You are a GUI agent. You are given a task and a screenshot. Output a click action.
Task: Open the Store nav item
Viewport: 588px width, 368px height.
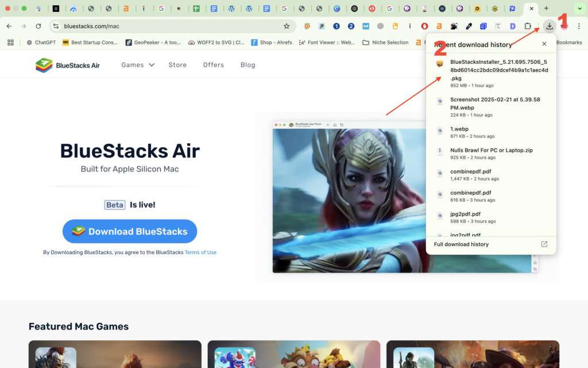(x=177, y=65)
